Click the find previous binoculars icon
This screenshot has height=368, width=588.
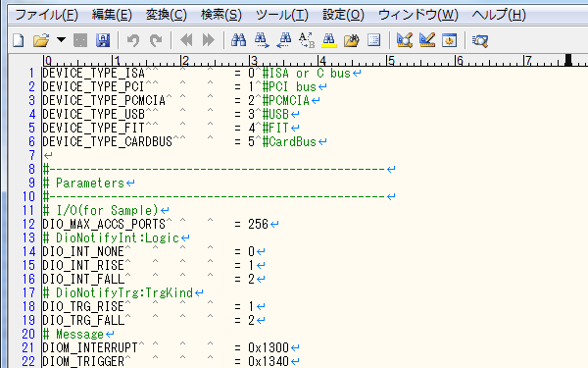click(x=284, y=40)
